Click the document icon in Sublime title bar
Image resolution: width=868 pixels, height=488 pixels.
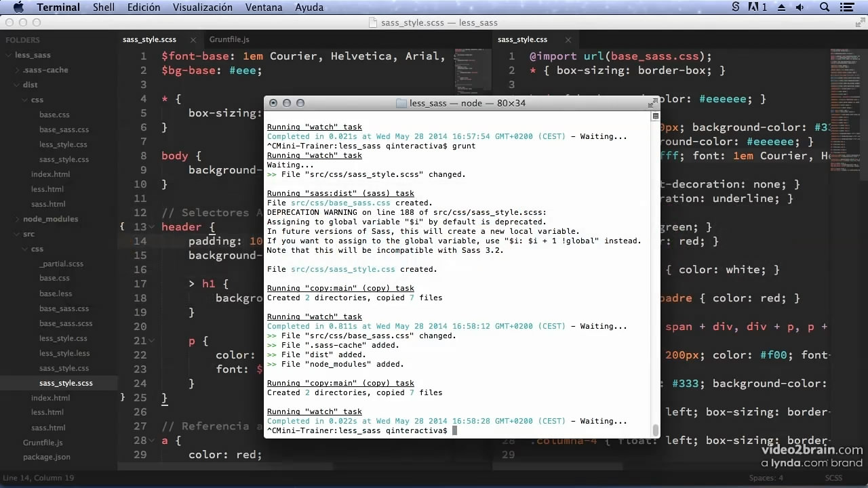(373, 22)
